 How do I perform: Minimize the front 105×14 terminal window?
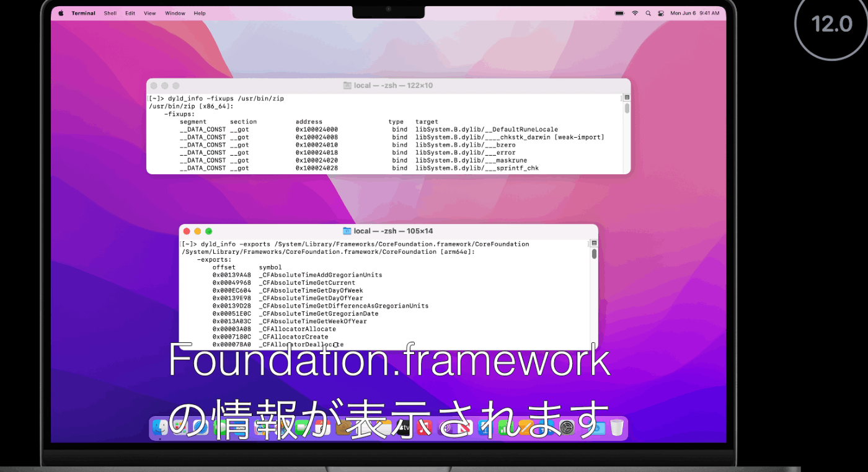pos(198,231)
